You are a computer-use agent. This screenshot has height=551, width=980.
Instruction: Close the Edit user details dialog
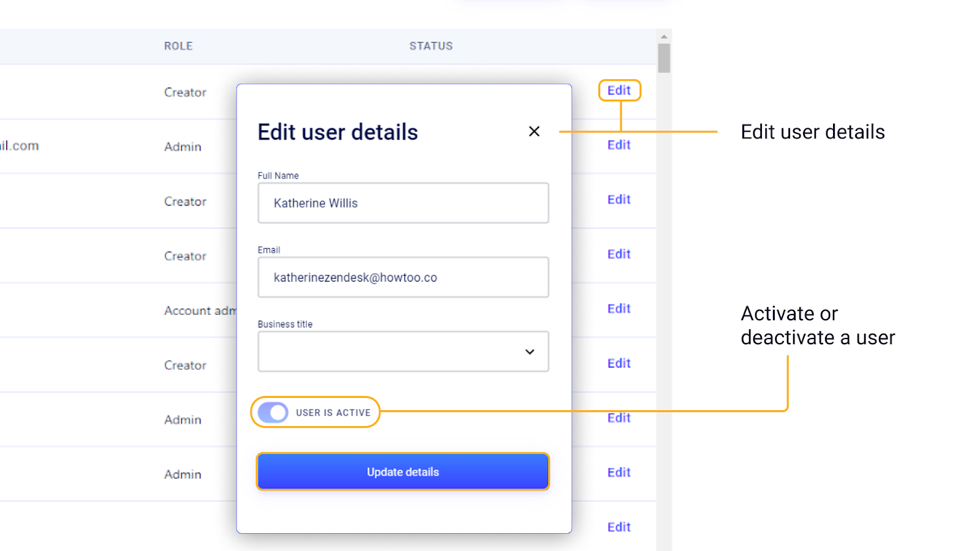tap(534, 132)
